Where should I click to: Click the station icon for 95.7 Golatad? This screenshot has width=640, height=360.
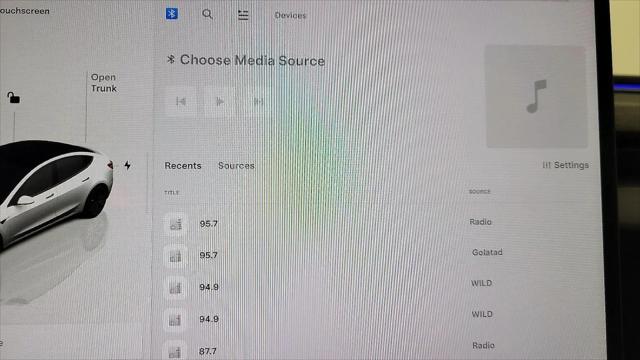pyautogui.click(x=176, y=256)
